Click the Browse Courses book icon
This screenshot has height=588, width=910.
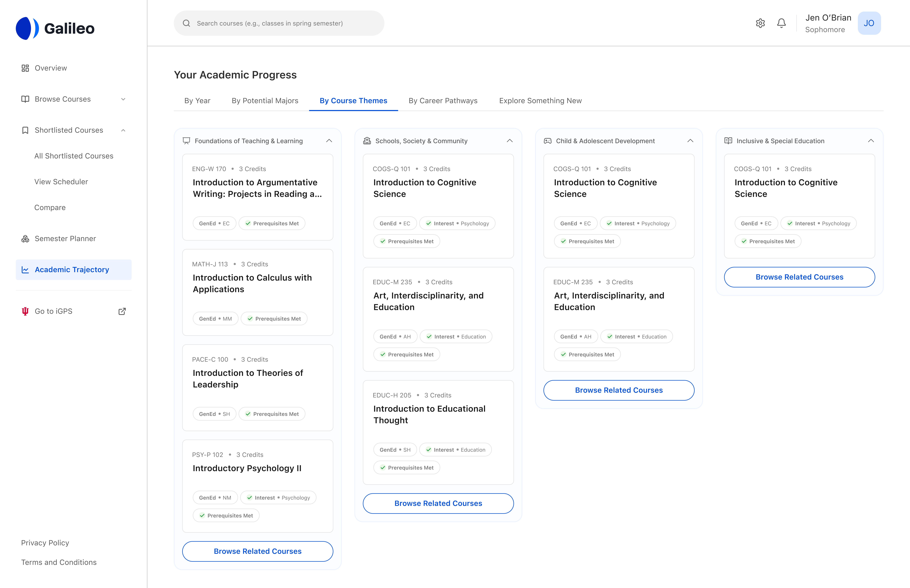(x=25, y=99)
